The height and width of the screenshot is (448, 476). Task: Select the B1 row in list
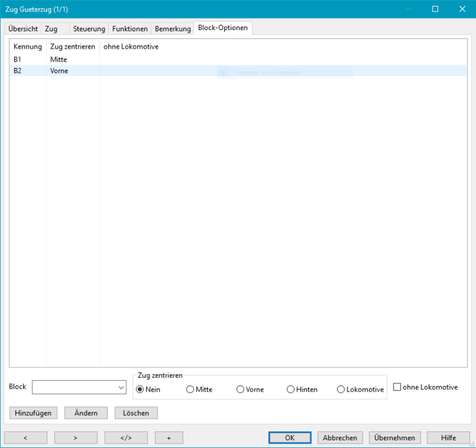pos(18,60)
